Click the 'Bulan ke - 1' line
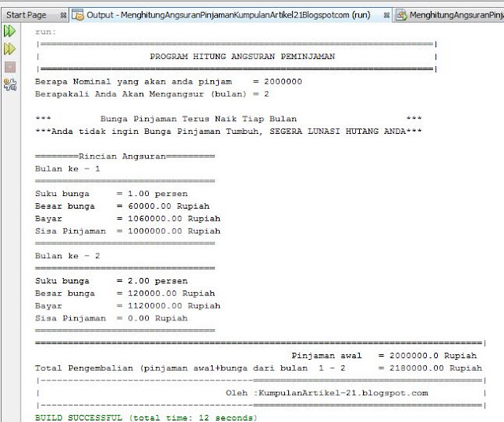Image resolution: width=504 pixels, height=422 pixels. [68, 169]
